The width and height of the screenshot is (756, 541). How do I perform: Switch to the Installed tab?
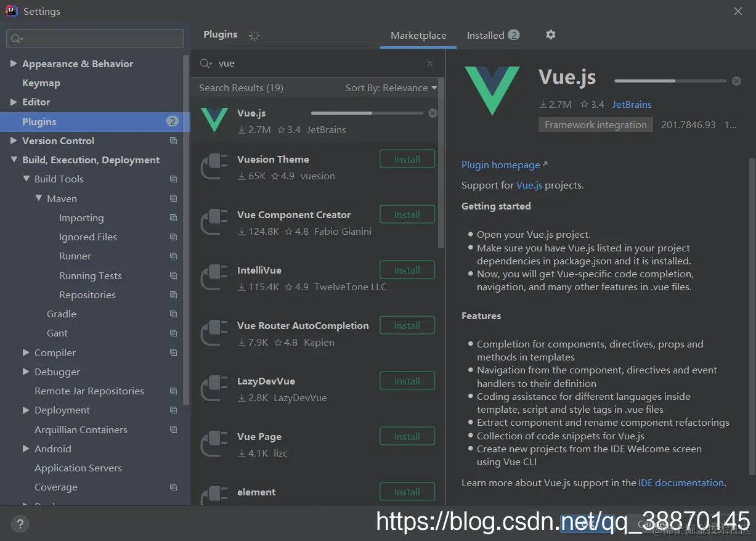[493, 35]
